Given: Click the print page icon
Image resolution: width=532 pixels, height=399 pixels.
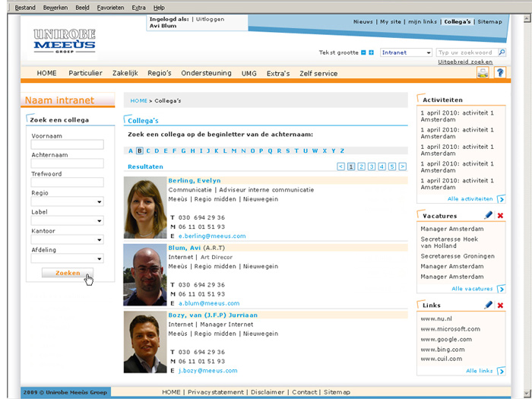Looking at the screenshot, I should pyautogui.click(x=483, y=72).
